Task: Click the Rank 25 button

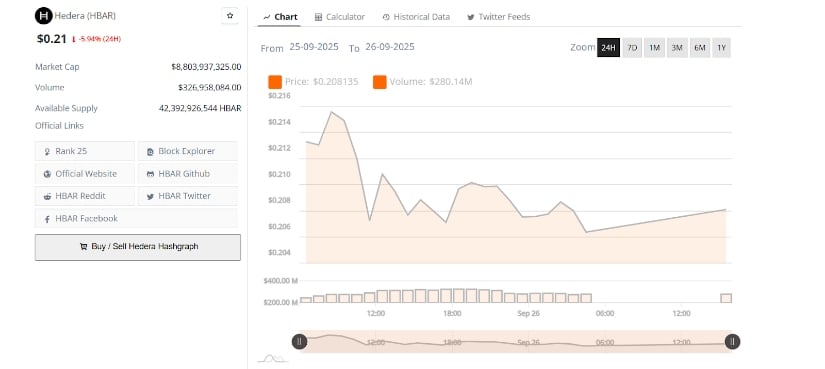Action: pyautogui.click(x=85, y=151)
